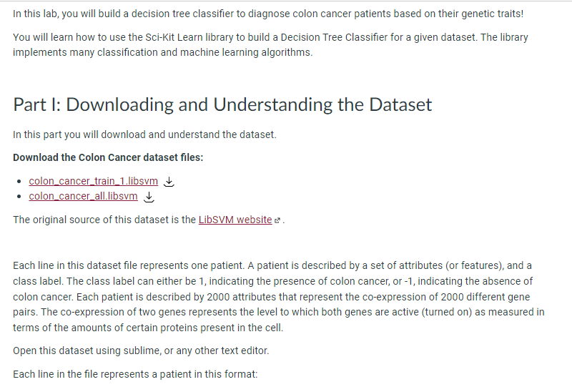Open the colon_cancer_train_1.libsvm file link
This screenshot has width=572, height=392.
94,181
